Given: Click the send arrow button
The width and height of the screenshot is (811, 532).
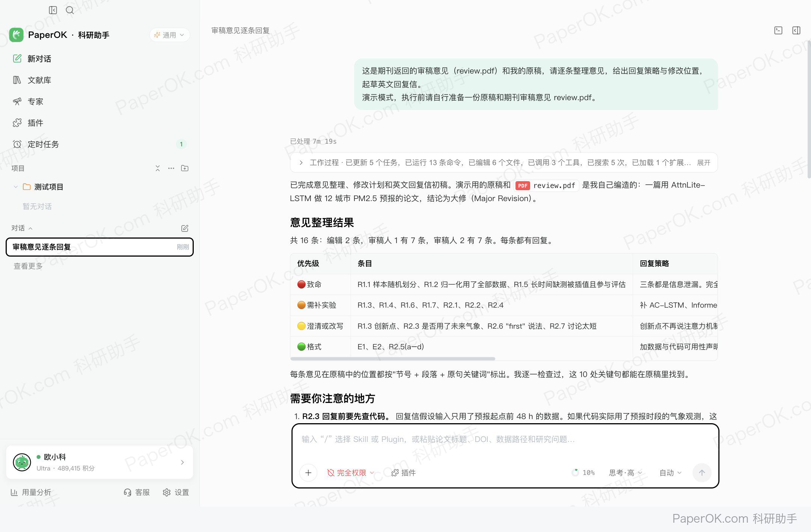Looking at the screenshot, I should [x=702, y=473].
